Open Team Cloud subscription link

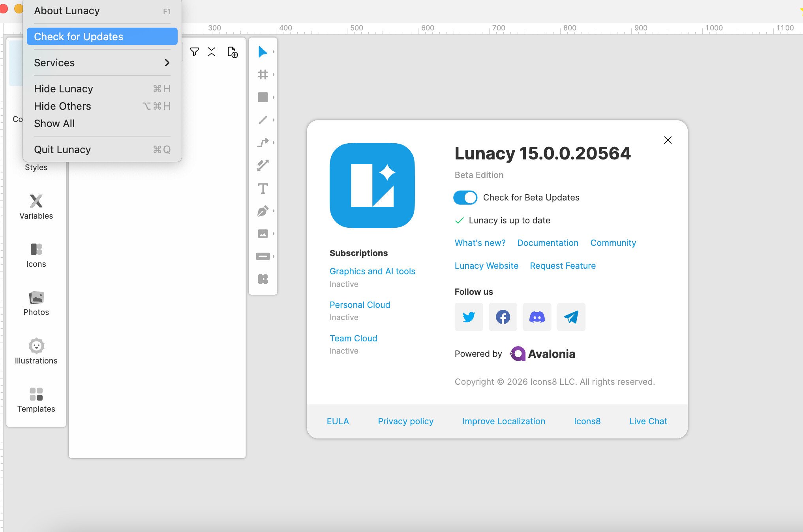pyautogui.click(x=353, y=339)
